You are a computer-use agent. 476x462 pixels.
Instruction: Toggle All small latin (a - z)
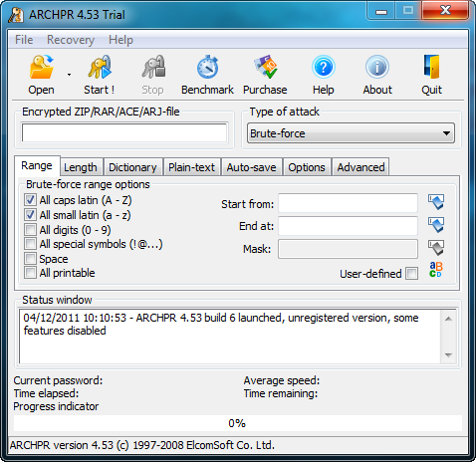pyautogui.click(x=30, y=215)
